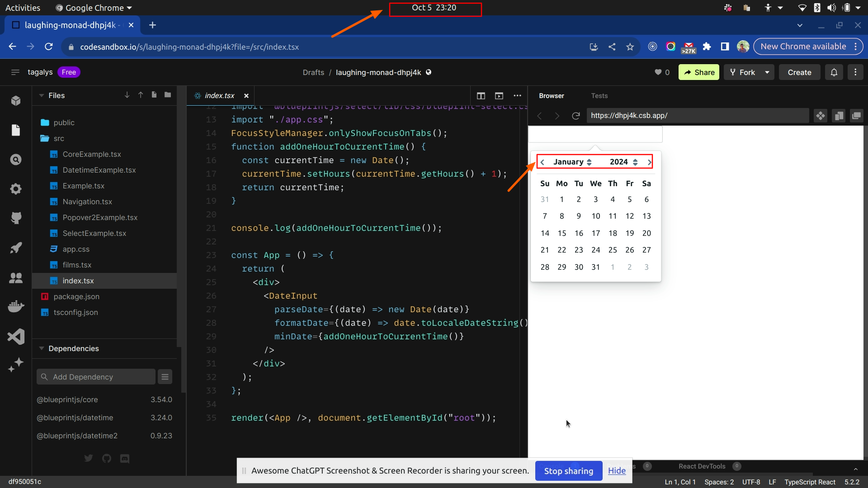Toggle the like heart for this sandbox
This screenshot has height=488, width=868.
pyautogui.click(x=659, y=72)
